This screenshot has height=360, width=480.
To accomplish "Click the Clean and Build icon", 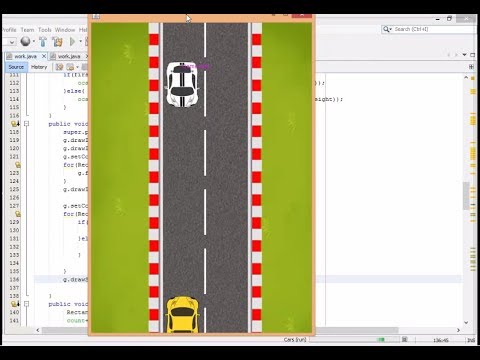I will (x=57, y=42).
